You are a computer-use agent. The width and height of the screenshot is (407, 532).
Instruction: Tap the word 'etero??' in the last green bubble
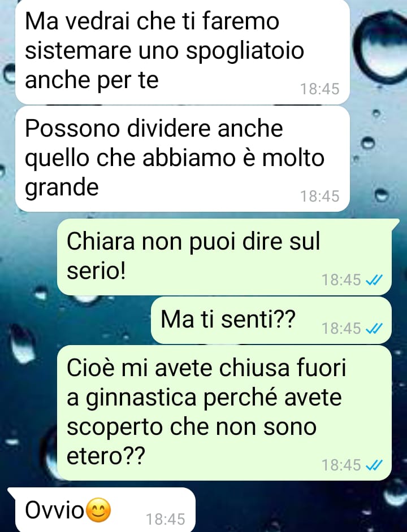click(106, 456)
